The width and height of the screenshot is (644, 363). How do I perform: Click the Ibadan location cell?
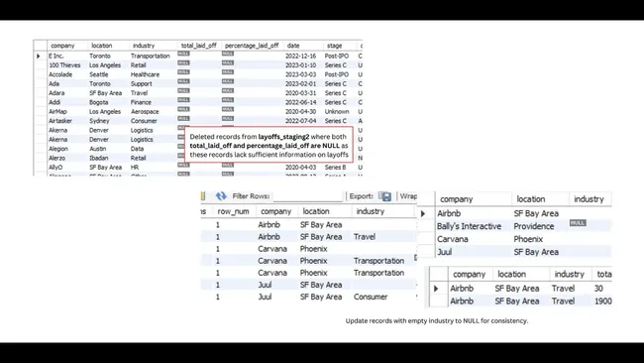(98, 158)
